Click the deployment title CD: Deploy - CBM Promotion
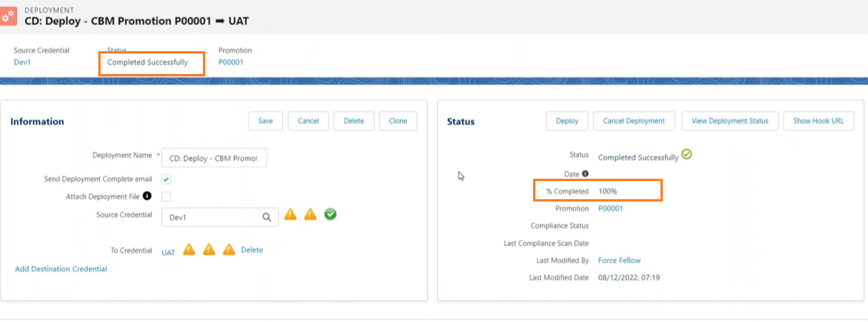The width and height of the screenshot is (868, 322). pyautogui.click(x=137, y=21)
